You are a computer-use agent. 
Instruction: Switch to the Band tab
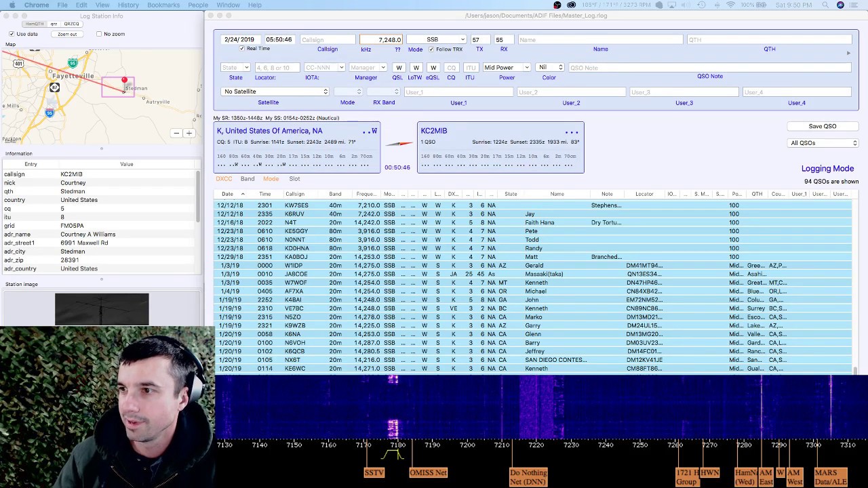[248, 179]
